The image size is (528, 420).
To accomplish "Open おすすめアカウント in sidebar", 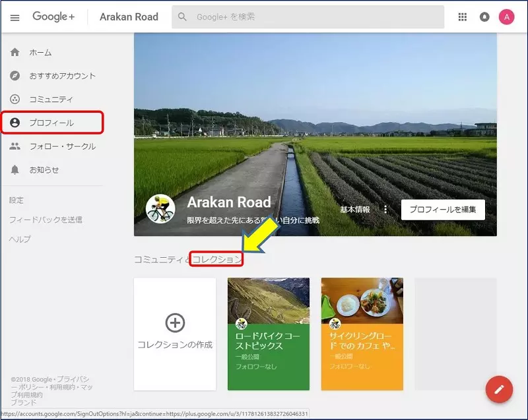I will [62, 76].
